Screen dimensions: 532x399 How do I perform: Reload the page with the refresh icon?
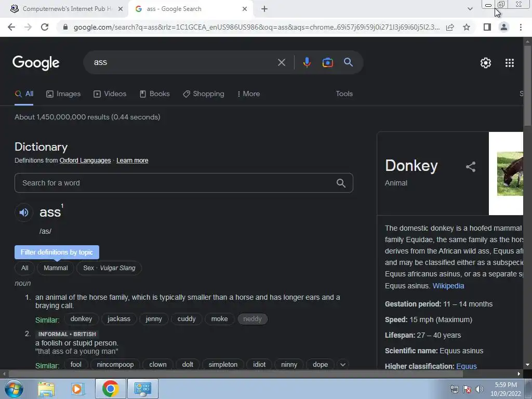pyautogui.click(x=45, y=27)
